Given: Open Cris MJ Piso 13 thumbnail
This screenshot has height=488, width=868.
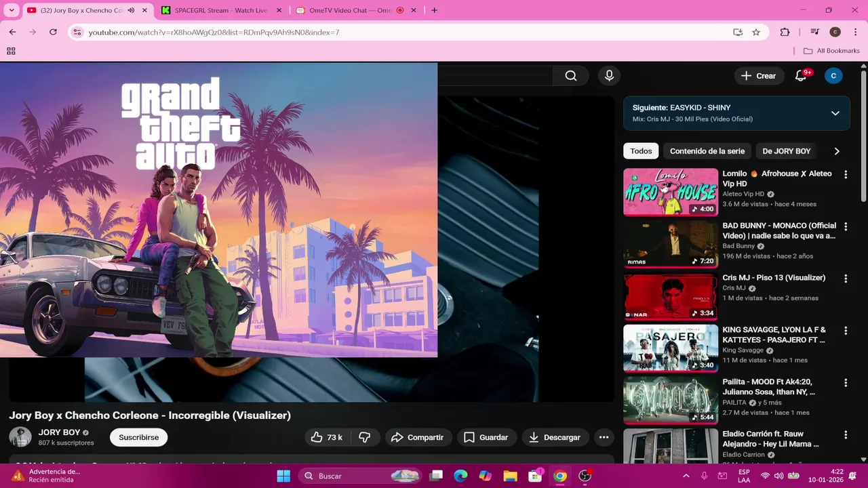Looking at the screenshot, I should [x=671, y=296].
